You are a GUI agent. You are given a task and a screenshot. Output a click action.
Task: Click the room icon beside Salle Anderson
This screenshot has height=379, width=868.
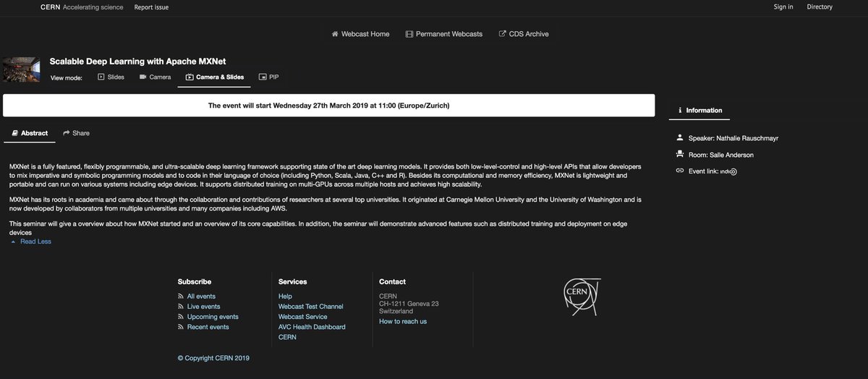(679, 153)
